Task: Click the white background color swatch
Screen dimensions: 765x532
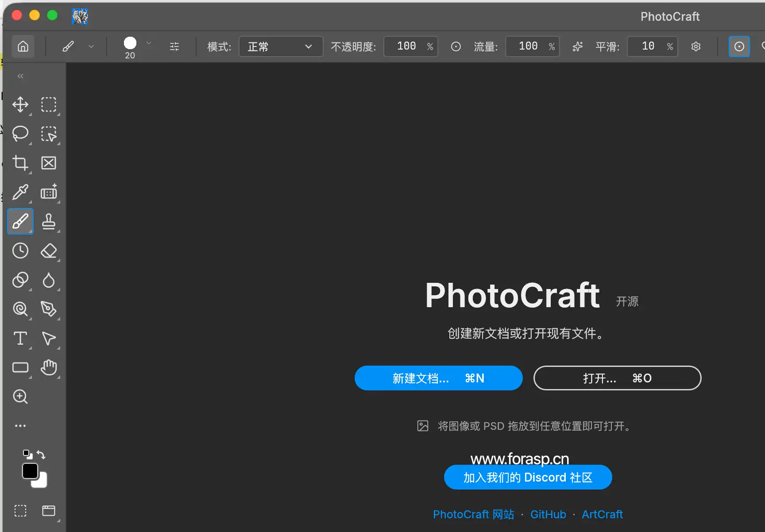Action: (42, 482)
